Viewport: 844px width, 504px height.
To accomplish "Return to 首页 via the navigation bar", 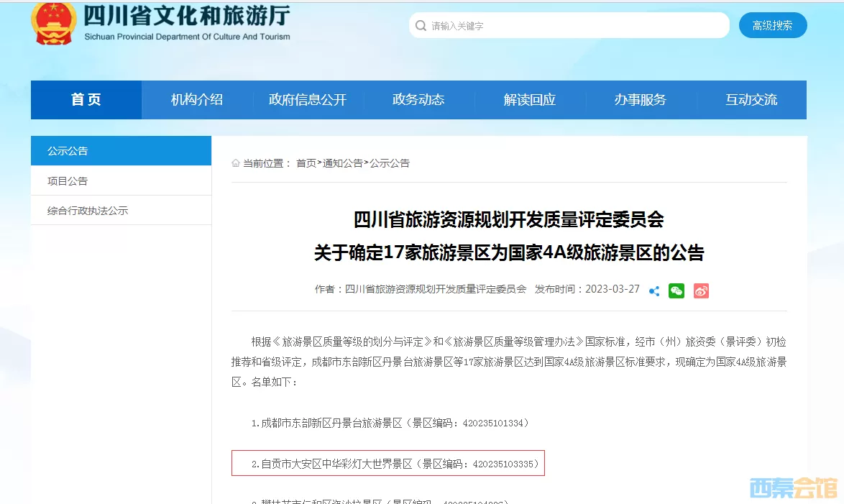I will point(86,100).
